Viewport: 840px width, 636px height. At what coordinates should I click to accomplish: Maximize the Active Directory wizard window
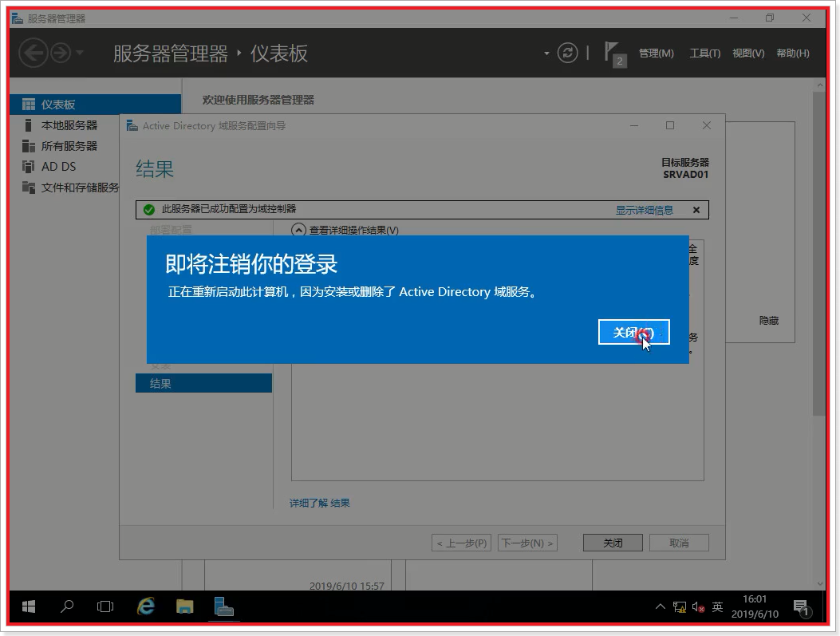669,125
